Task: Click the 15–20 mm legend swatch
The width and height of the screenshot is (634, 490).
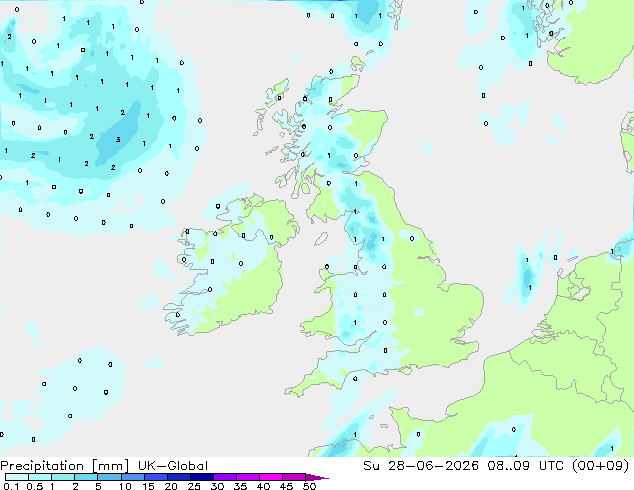Action: (x=156, y=477)
